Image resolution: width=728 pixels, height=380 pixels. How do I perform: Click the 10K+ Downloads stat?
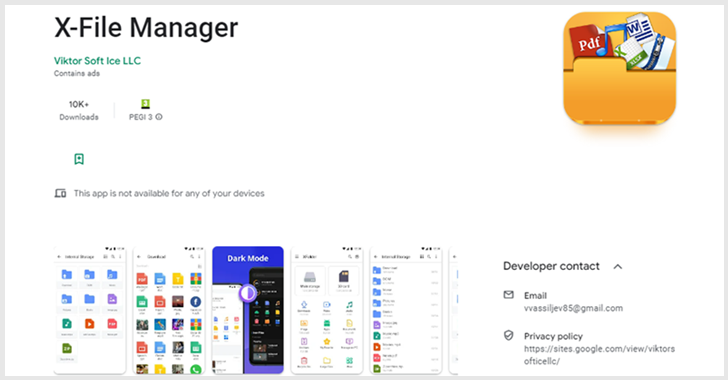tap(79, 111)
